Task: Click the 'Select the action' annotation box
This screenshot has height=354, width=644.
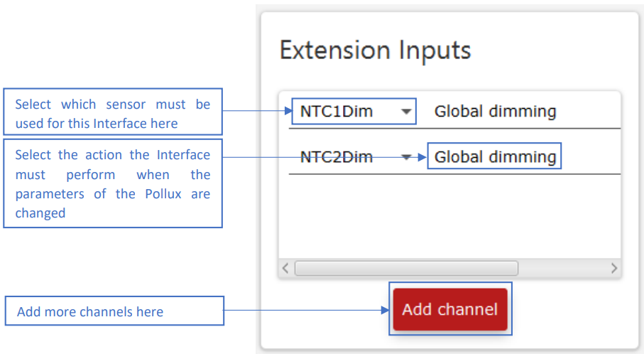Action: [x=113, y=183]
